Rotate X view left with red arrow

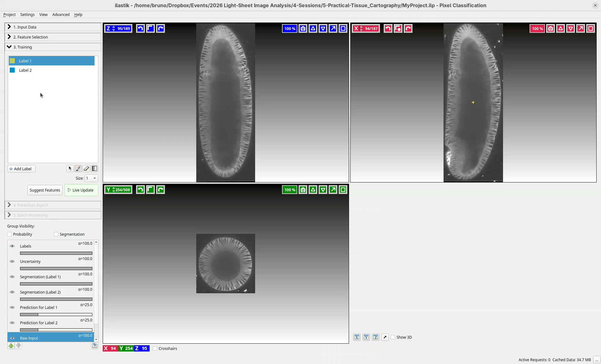[388, 29]
